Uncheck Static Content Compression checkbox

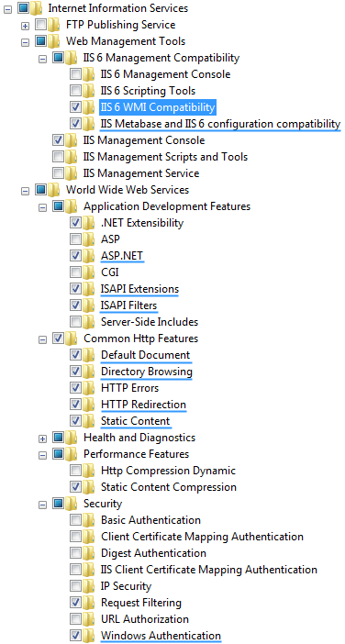click(x=75, y=487)
